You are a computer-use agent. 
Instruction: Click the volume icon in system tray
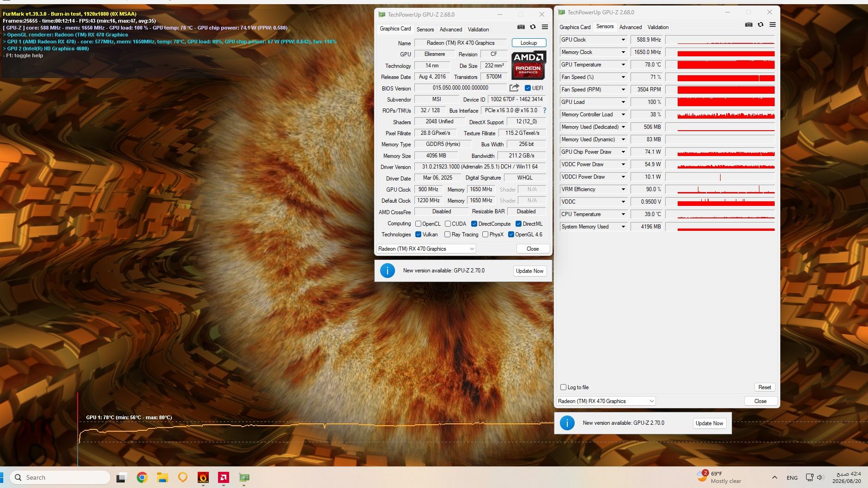click(820, 477)
